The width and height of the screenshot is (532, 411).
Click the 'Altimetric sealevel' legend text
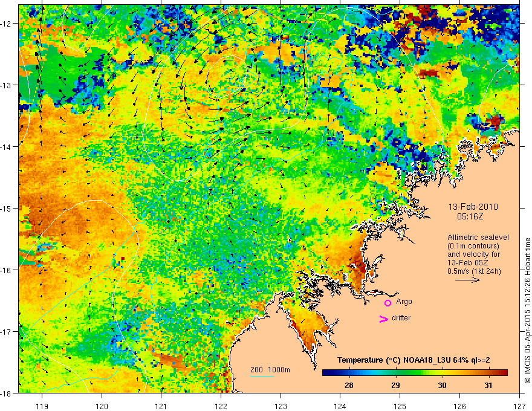pos(478,238)
